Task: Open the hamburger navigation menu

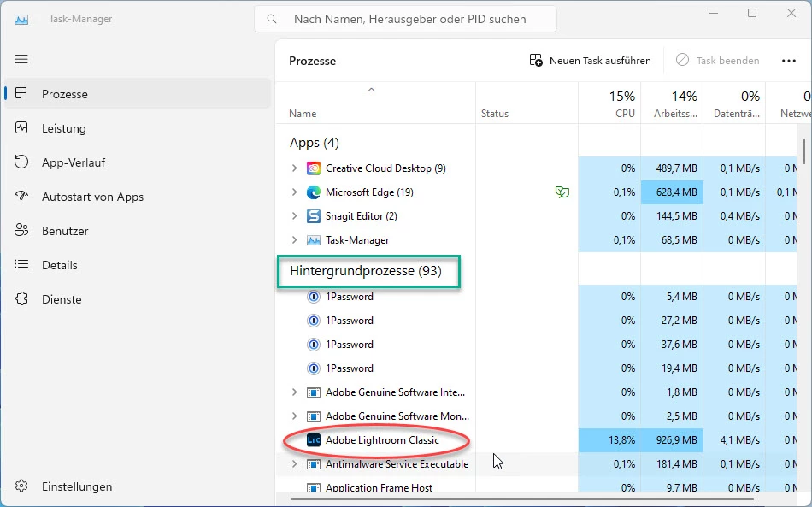Action: pyautogui.click(x=21, y=59)
